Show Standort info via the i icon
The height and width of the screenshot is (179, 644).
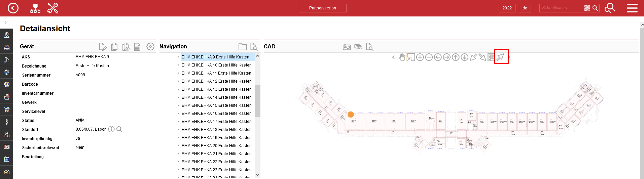click(111, 129)
